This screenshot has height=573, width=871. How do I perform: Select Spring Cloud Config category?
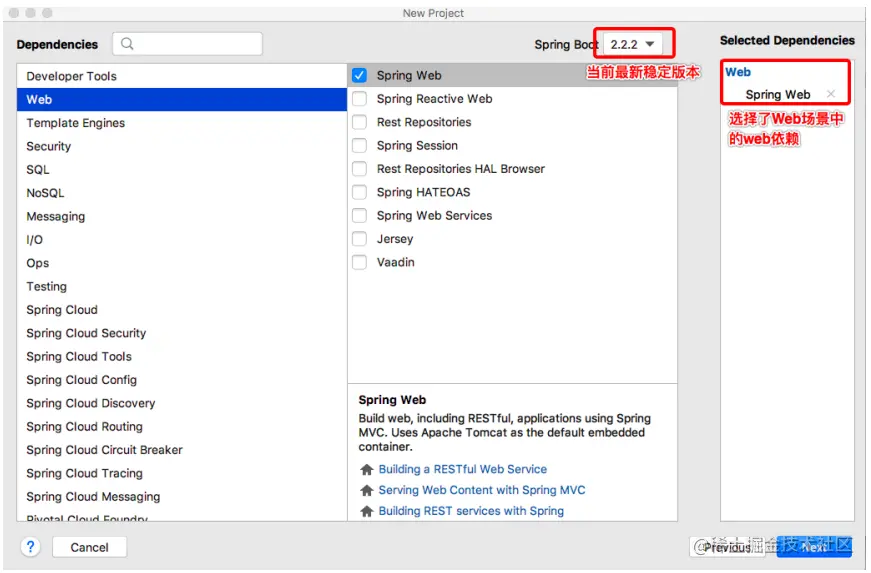pos(182,379)
